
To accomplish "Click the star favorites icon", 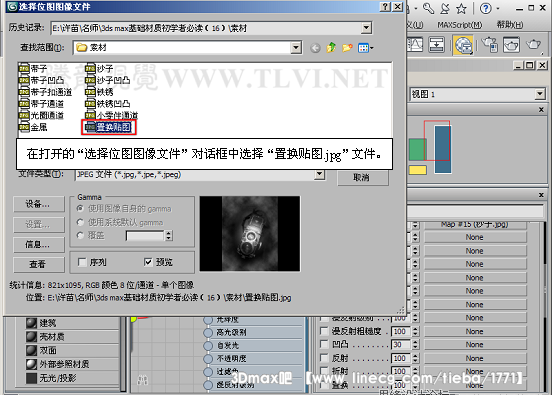I will point(461,8).
